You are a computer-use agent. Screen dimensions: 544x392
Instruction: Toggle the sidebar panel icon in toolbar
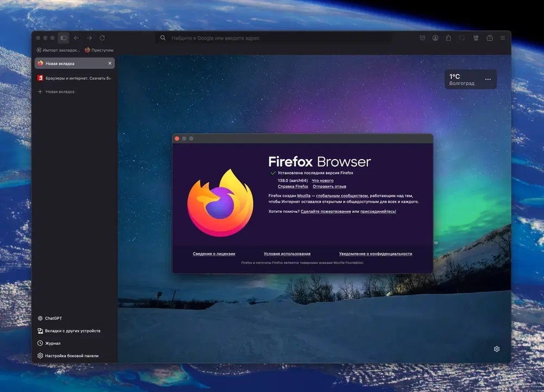click(64, 38)
